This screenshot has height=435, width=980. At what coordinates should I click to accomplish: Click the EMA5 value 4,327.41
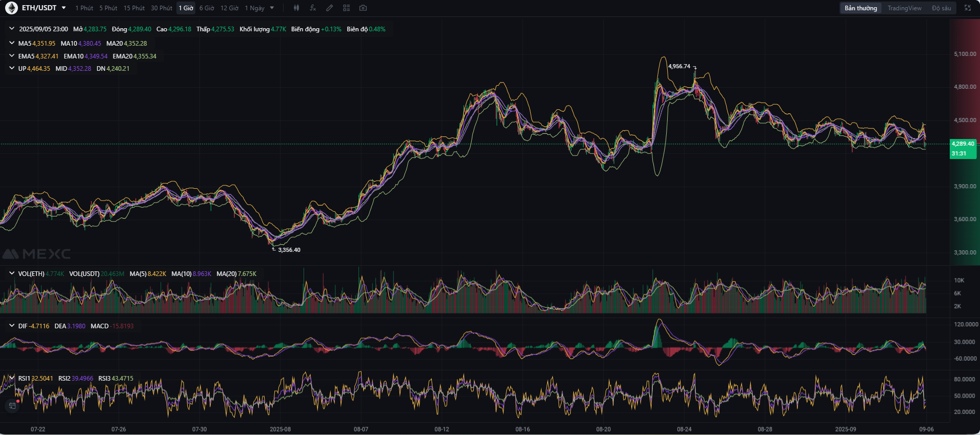(47, 56)
